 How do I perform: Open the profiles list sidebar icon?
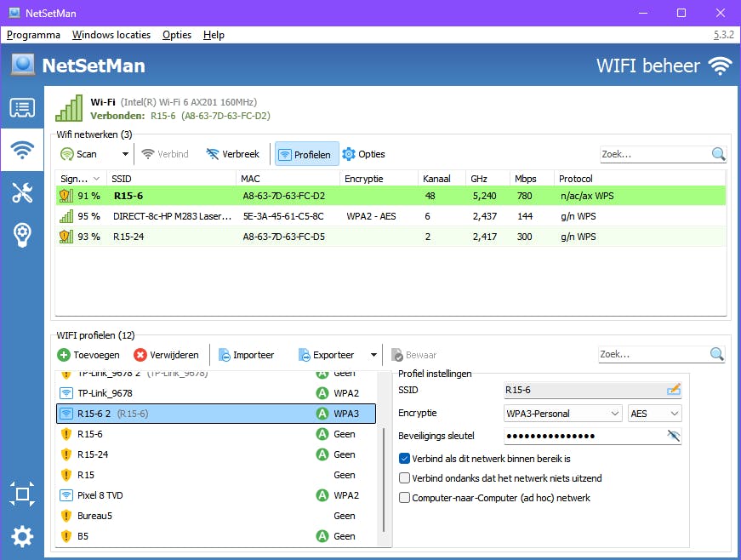[22, 108]
